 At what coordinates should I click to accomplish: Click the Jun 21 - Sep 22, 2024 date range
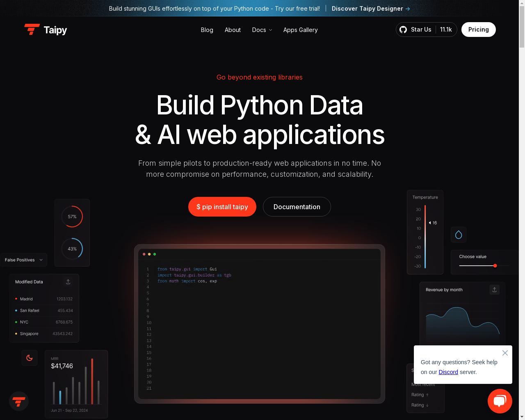tap(69, 410)
